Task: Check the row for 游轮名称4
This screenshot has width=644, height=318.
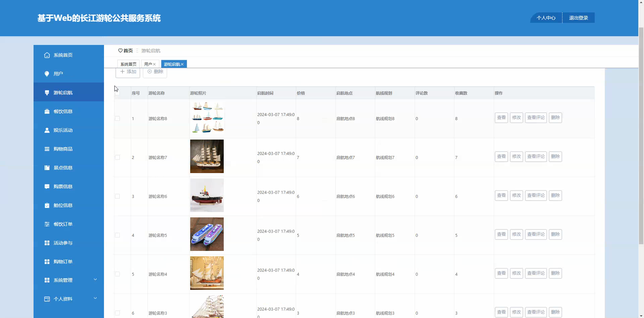Action: click(117, 274)
